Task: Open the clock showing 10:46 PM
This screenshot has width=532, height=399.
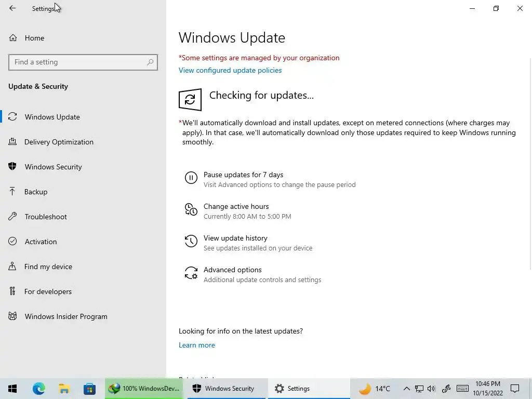Action: coord(488,389)
